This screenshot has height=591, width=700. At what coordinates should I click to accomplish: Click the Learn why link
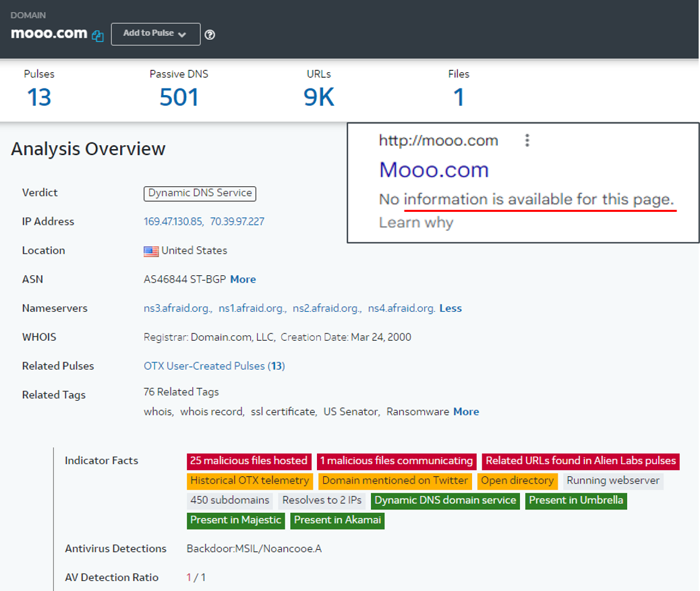click(416, 223)
